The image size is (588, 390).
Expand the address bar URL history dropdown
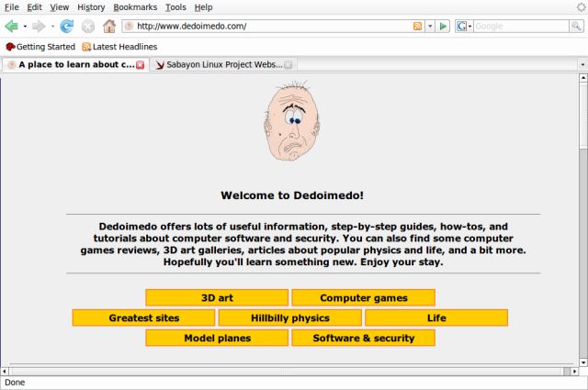(430, 27)
